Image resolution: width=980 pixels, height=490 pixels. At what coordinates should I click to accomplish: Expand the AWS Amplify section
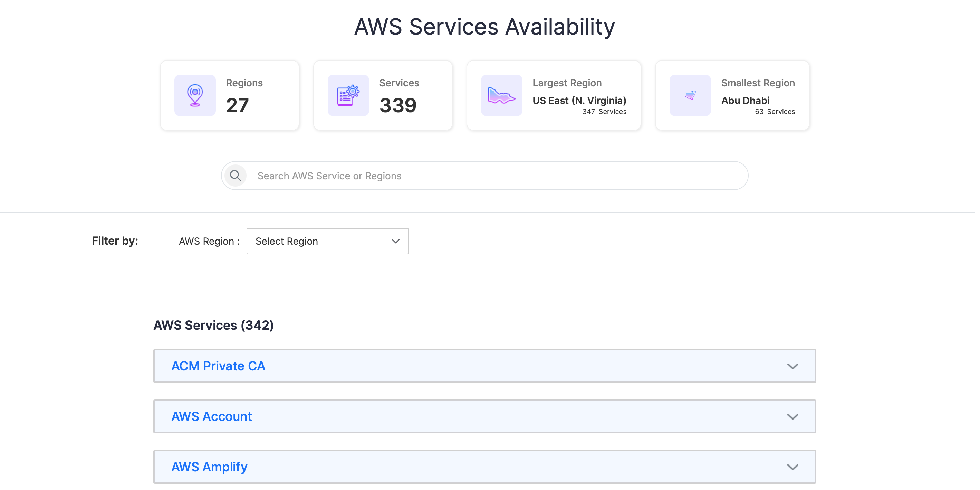click(x=793, y=467)
